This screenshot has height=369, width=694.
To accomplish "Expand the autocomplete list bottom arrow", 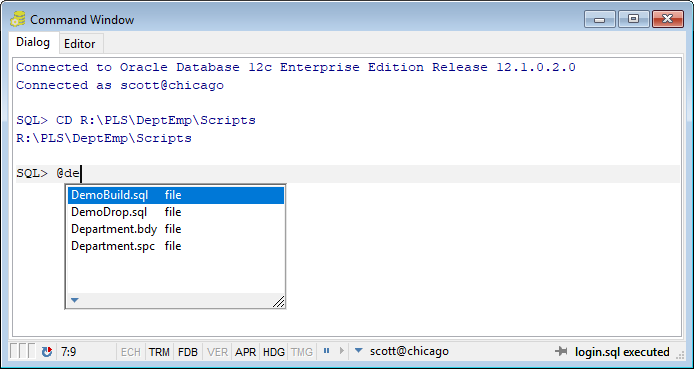I will tap(74, 300).
